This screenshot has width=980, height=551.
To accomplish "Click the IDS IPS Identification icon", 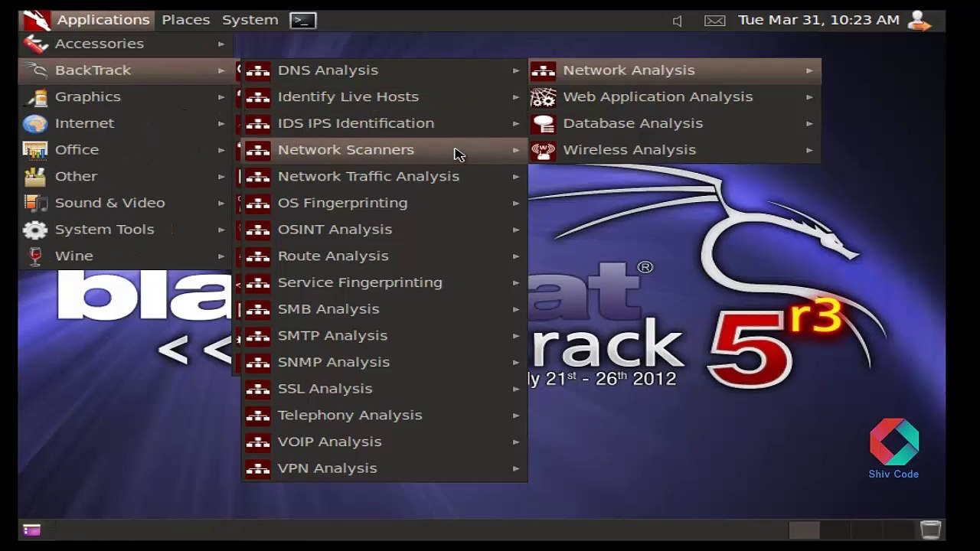I will [258, 123].
